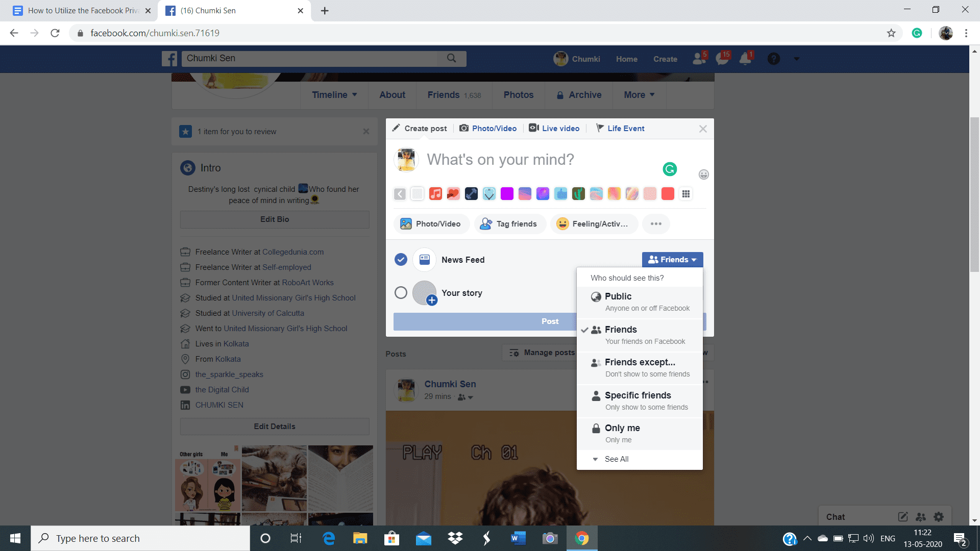Switch to the About tab
980x551 pixels.
pos(392,95)
